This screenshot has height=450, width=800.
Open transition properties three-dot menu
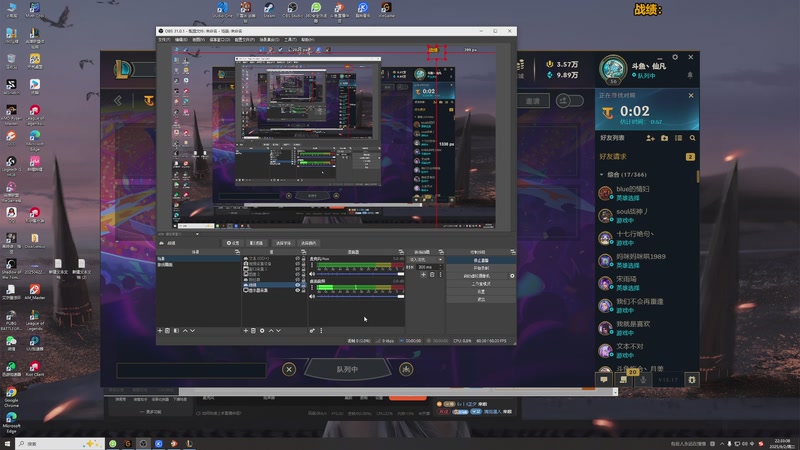[x=440, y=274]
